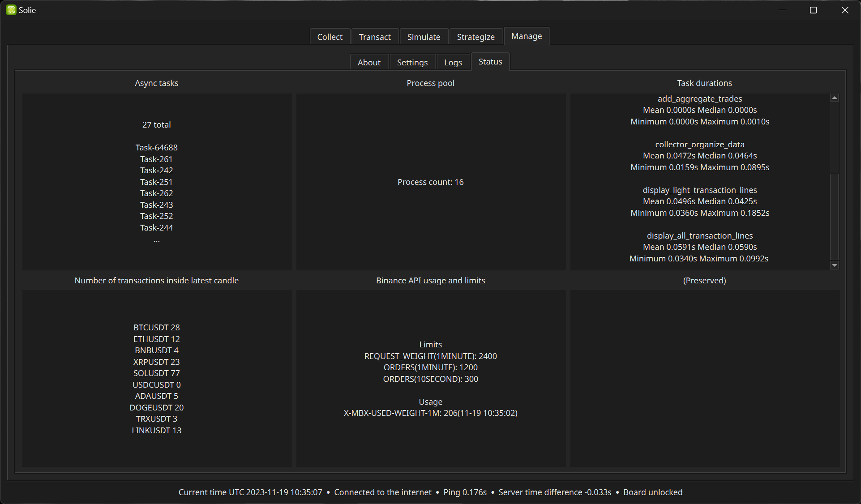
Task: Click the Process count: 16 label
Action: pyautogui.click(x=430, y=182)
